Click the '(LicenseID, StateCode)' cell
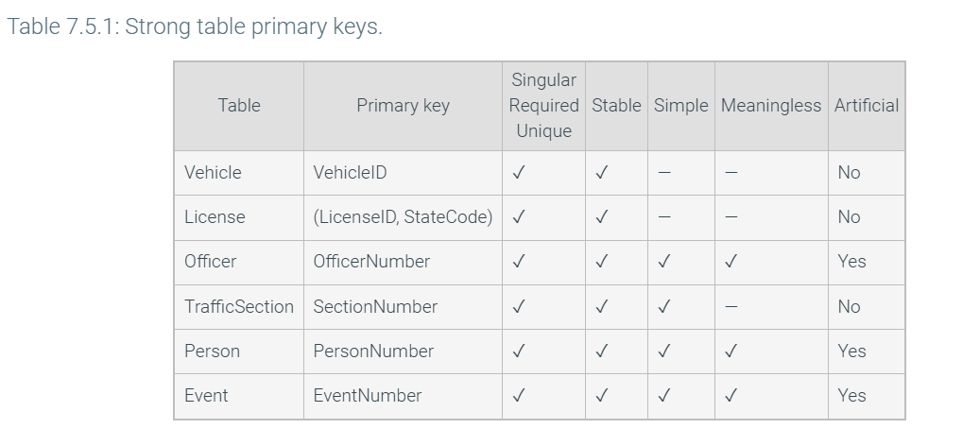This screenshot has height=446, width=980. click(x=403, y=217)
